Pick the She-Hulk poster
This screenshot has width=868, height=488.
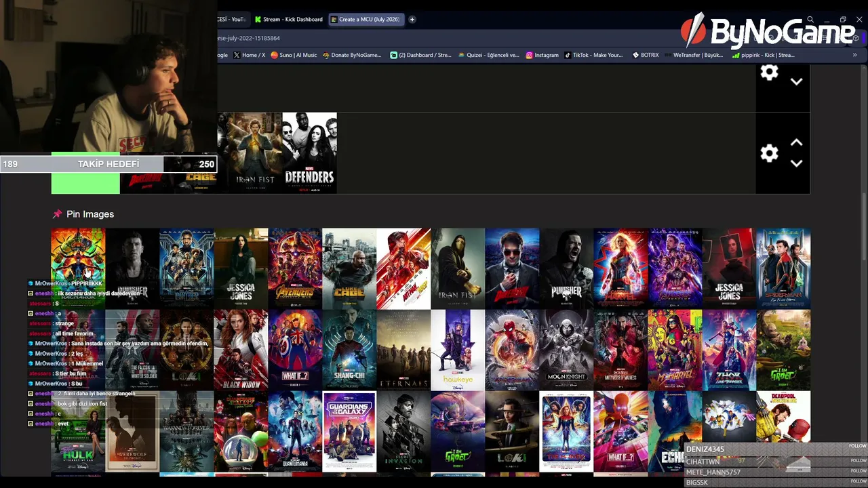click(78, 431)
